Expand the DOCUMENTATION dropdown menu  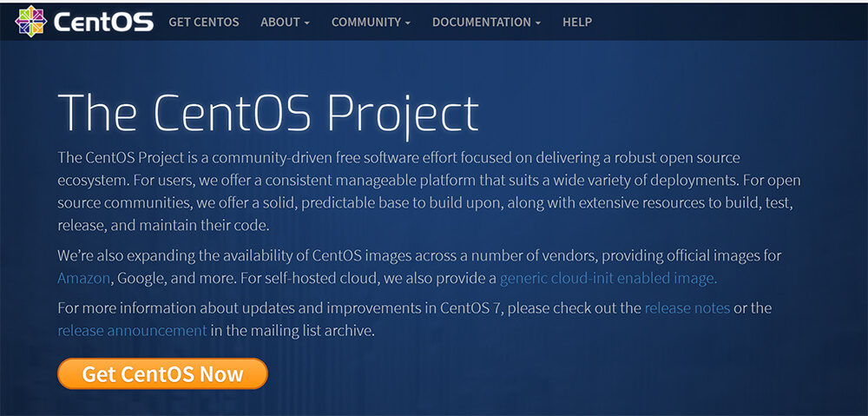coord(486,23)
